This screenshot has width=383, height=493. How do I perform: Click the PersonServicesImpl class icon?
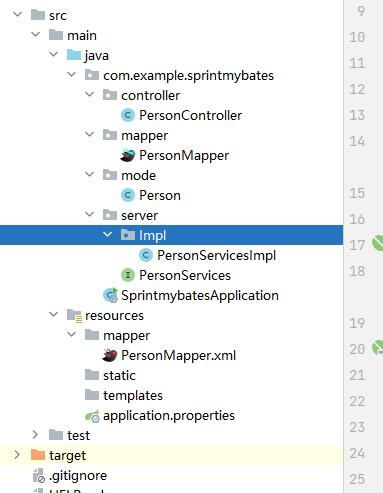[x=146, y=255]
